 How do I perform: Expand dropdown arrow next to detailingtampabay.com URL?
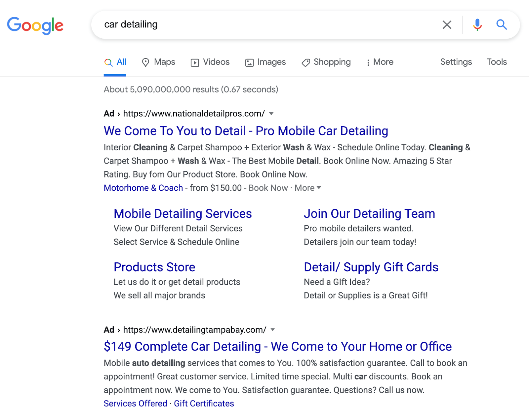[273, 330]
